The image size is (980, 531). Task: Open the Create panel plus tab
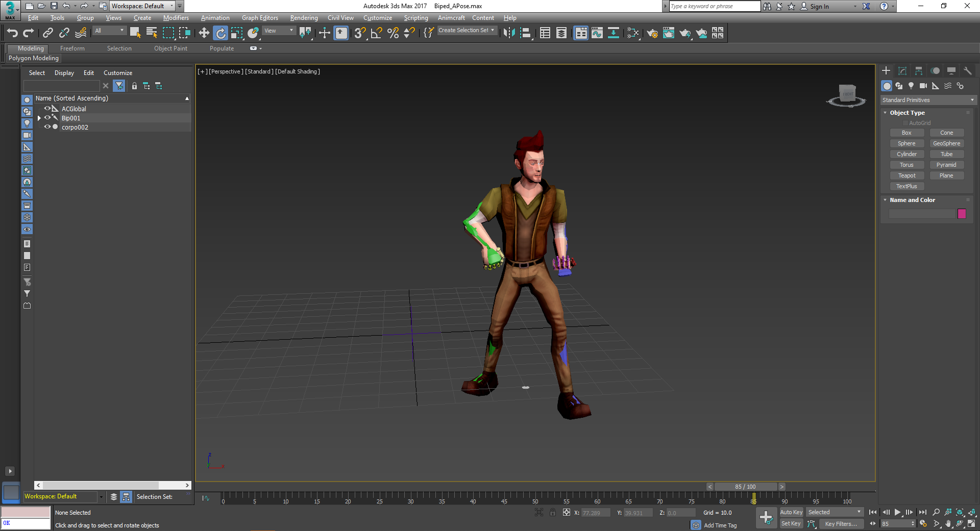point(886,71)
